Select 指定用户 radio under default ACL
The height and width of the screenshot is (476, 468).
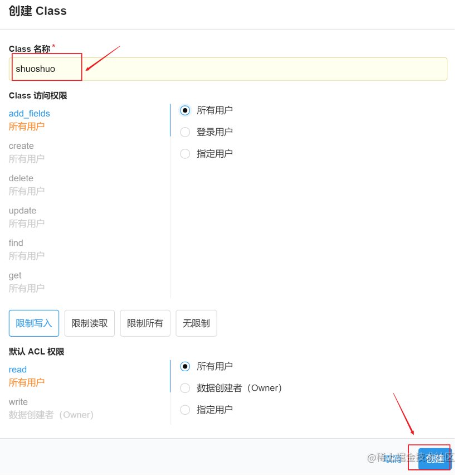tap(185, 410)
